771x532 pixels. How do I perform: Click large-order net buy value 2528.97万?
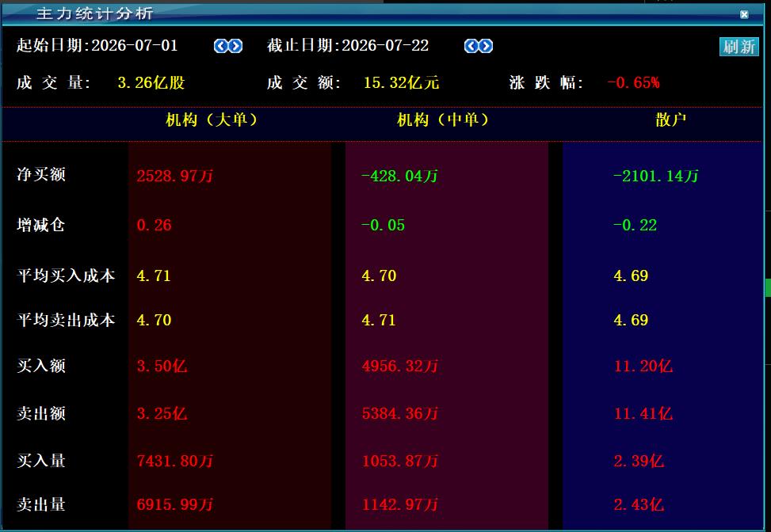coord(174,176)
